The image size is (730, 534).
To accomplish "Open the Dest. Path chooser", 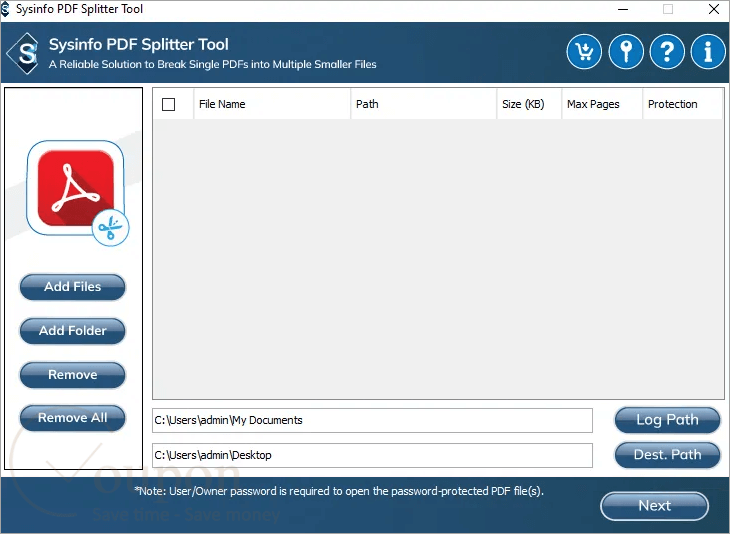I will point(667,455).
